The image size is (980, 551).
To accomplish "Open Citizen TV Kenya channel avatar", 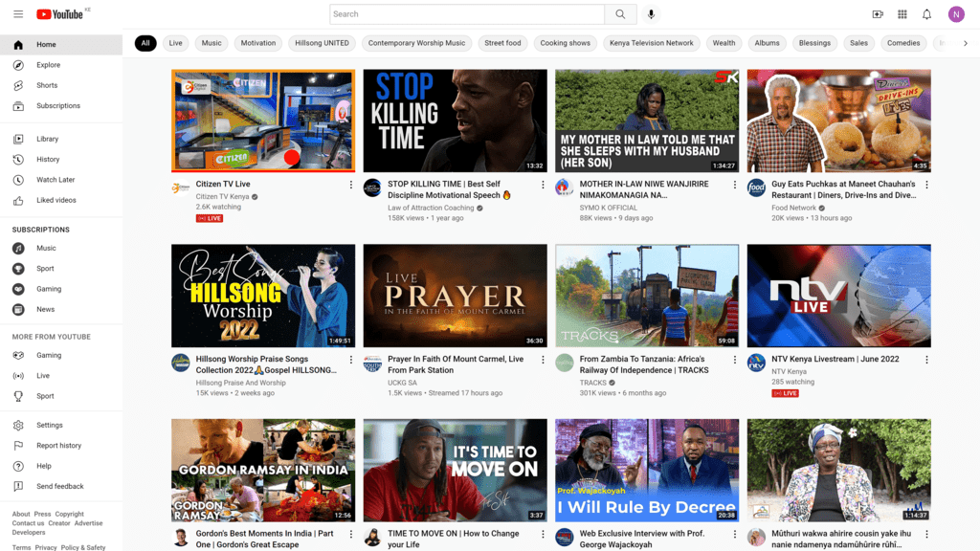I will point(181,187).
